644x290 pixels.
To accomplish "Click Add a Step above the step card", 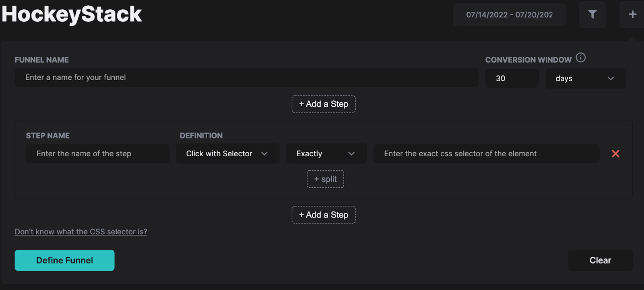I will tap(324, 104).
